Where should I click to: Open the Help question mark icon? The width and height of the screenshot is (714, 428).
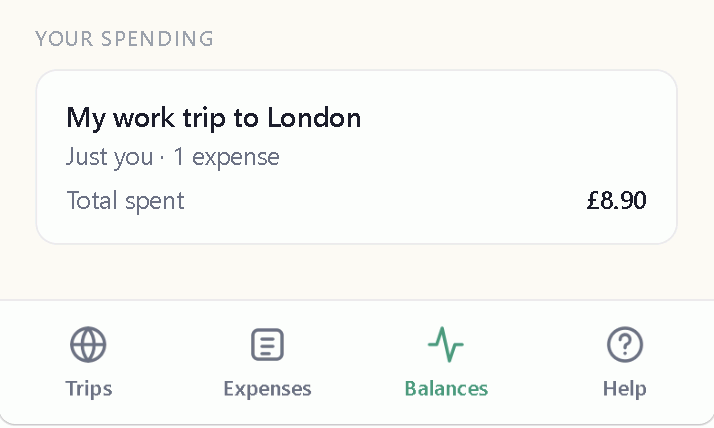(625, 345)
